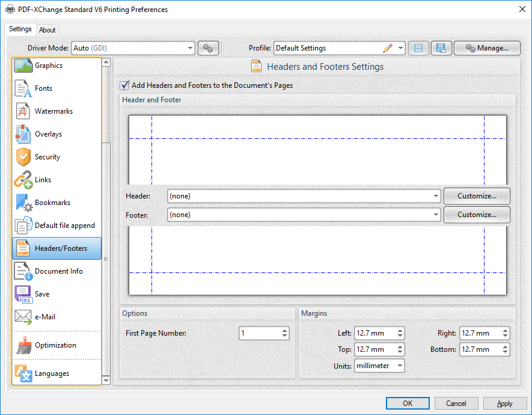The height and width of the screenshot is (415, 532).
Task: Click the driver mode gear settings button
Action: coord(208,48)
